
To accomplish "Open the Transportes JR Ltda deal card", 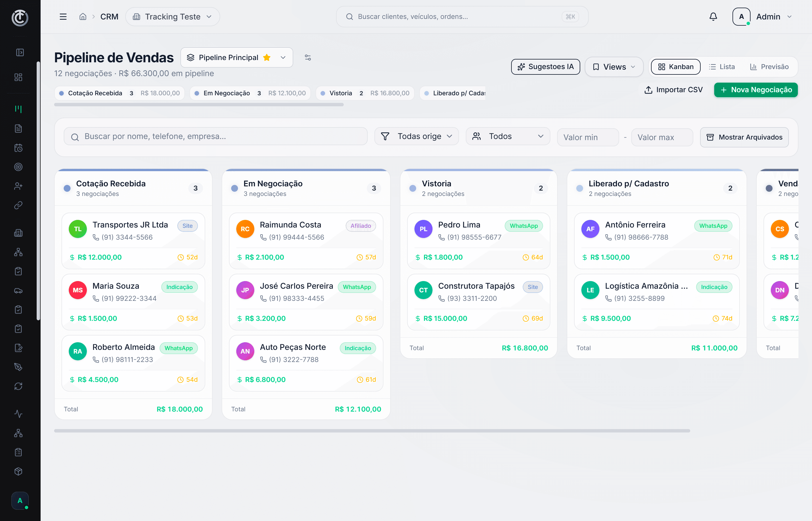I will [x=133, y=241].
